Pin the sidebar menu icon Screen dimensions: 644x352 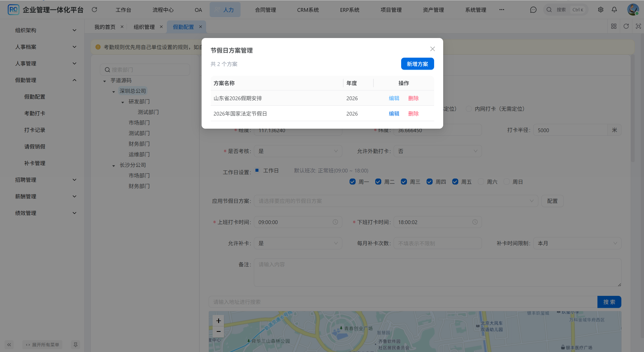click(x=75, y=344)
